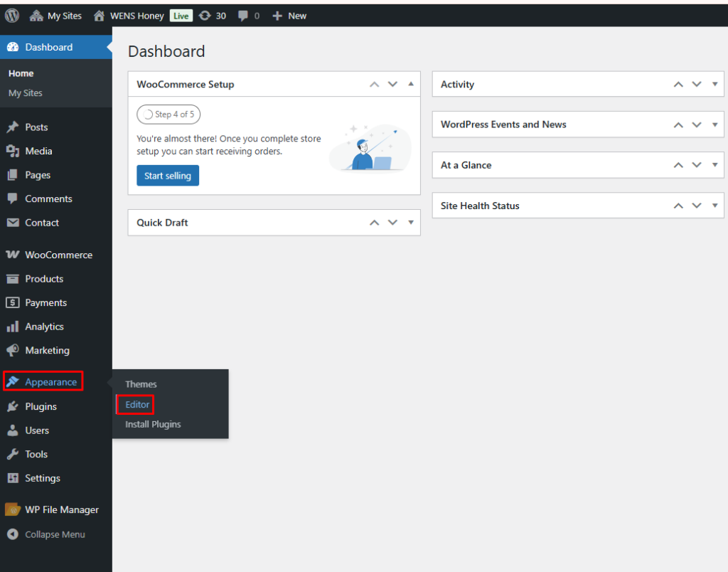Click the My Sites multisite icon
The image size is (728, 572).
36,16
